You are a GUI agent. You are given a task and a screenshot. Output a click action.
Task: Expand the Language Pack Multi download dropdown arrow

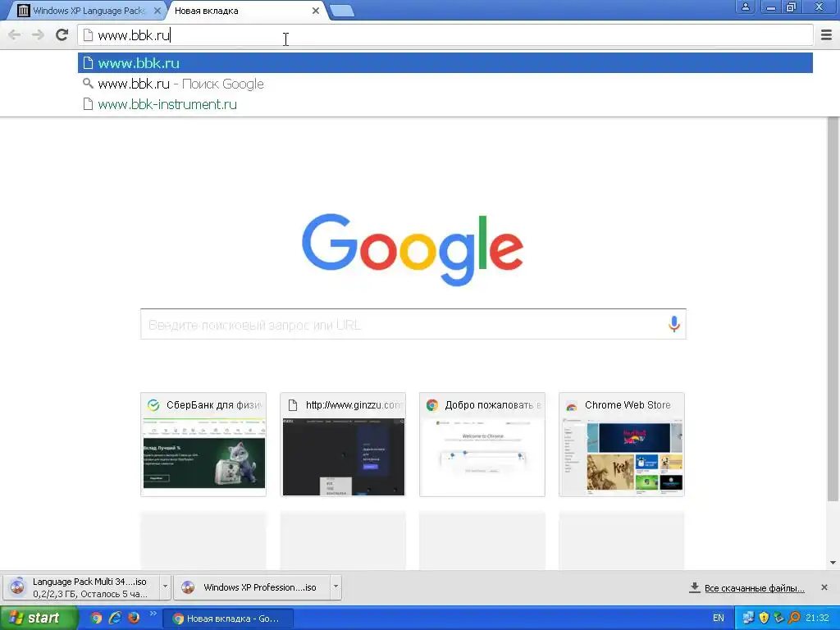[165, 587]
